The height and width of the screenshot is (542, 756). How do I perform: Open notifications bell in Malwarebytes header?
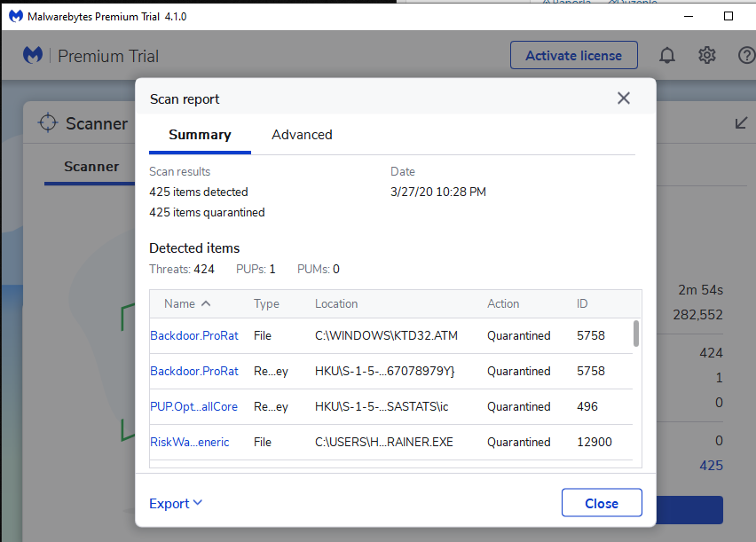(667, 56)
